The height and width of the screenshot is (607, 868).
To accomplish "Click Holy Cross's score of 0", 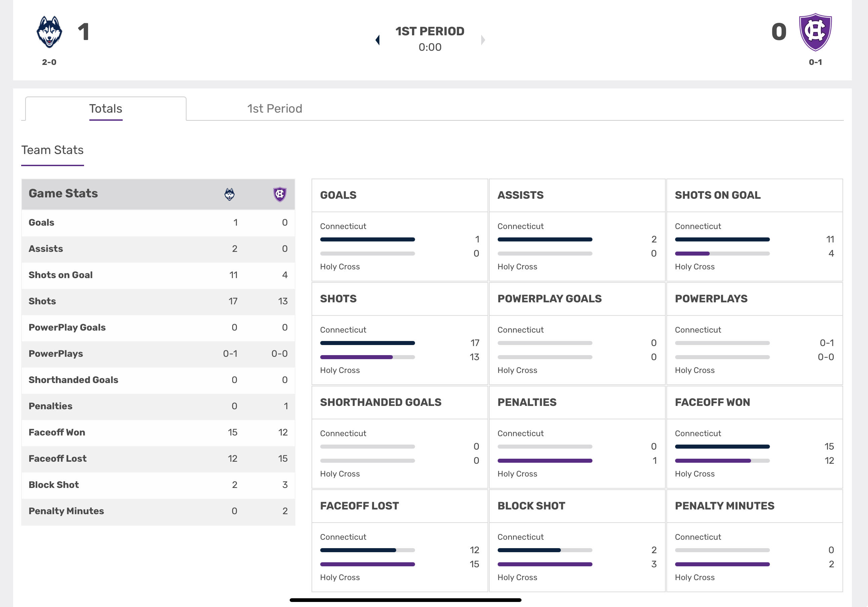I will [x=779, y=32].
